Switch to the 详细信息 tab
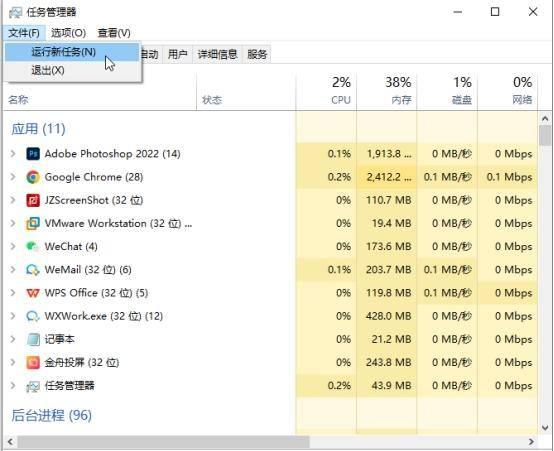 tap(217, 54)
